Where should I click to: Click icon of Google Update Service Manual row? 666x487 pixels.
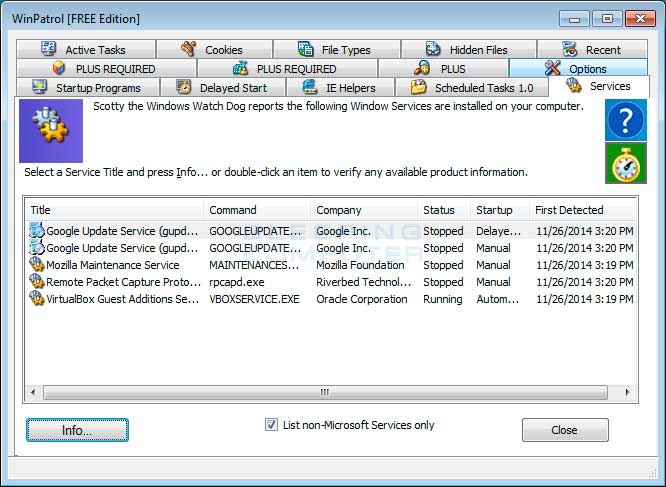[x=37, y=248]
